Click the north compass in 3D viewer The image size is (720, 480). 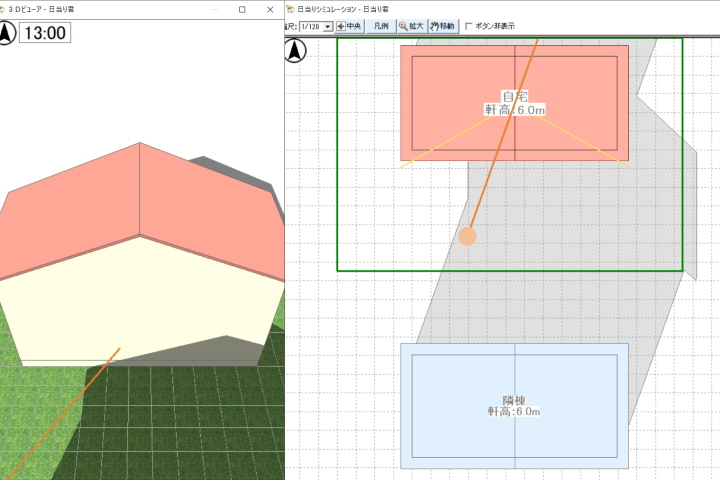point(9,33)
